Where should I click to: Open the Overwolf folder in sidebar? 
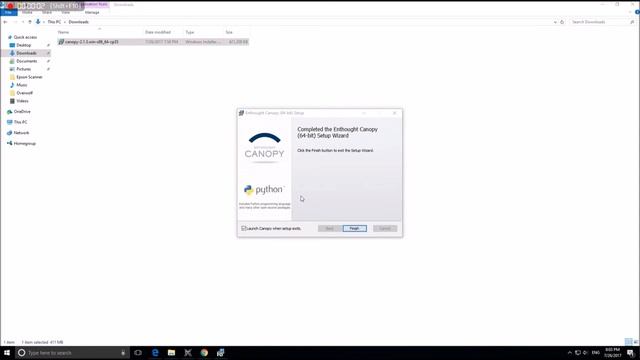24,93
